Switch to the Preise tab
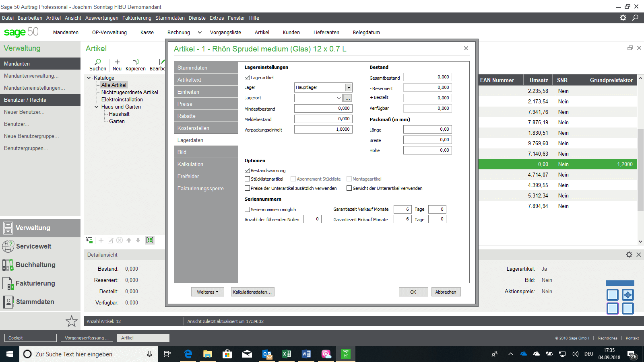Image resolution: width=644 pixels, height=362 pixels. click(x=206, y=104)
